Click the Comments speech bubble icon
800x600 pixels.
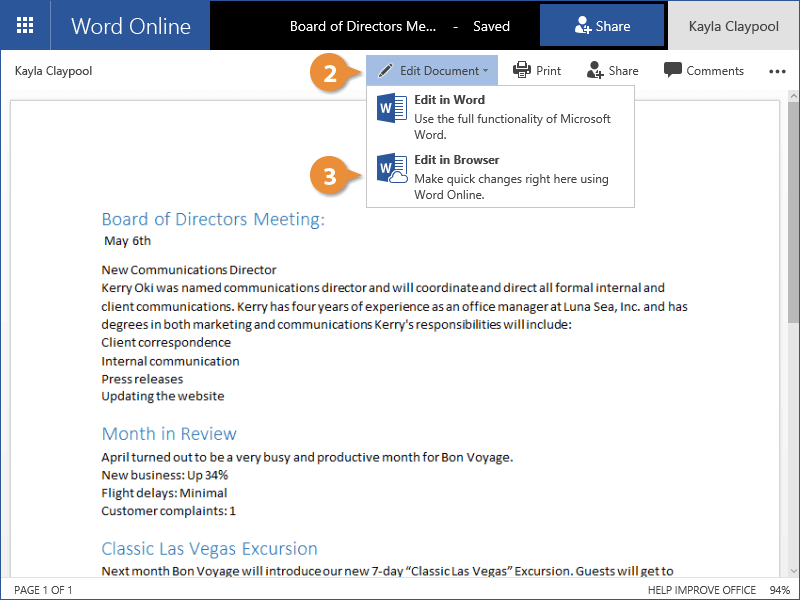[673, 71]
